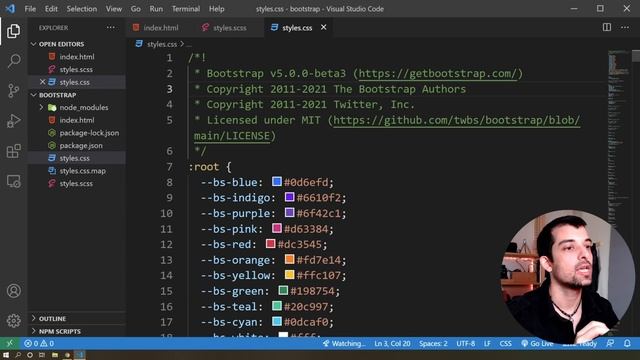Click the --bs-pink color swatch
This screenshot has height=360, width=640.
[x=277, y=228]
